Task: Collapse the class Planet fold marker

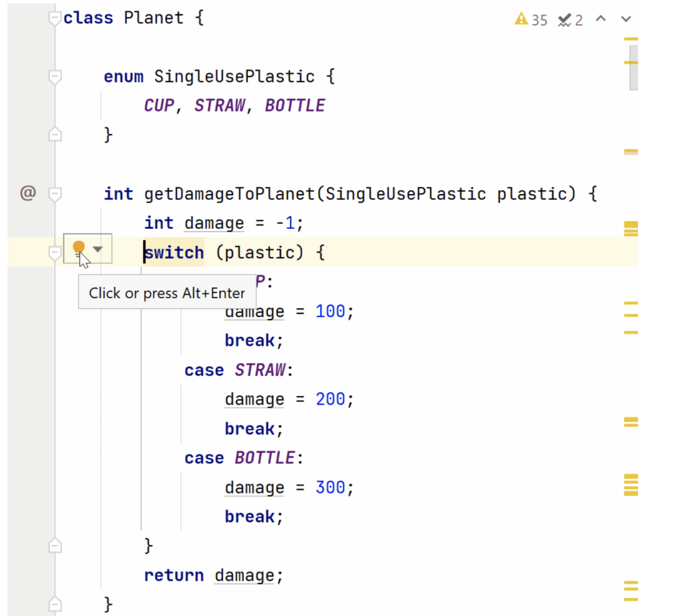Action: tap(55, 18)
